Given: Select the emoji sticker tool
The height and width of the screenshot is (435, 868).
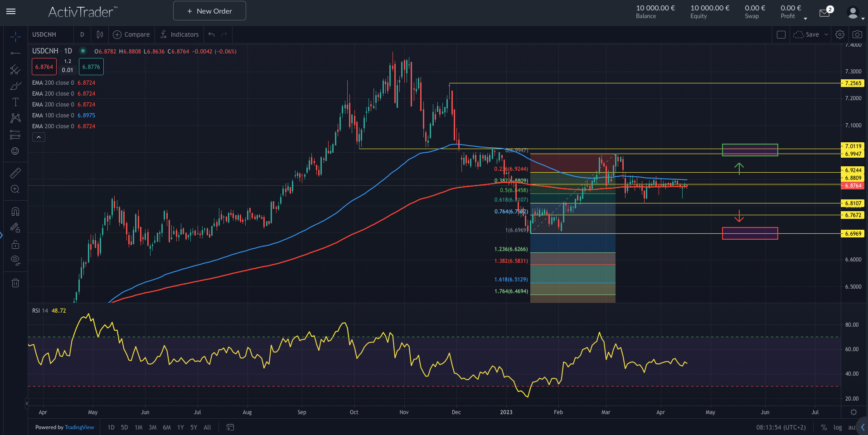Looking at the screenshot, I should pos(15,151).
